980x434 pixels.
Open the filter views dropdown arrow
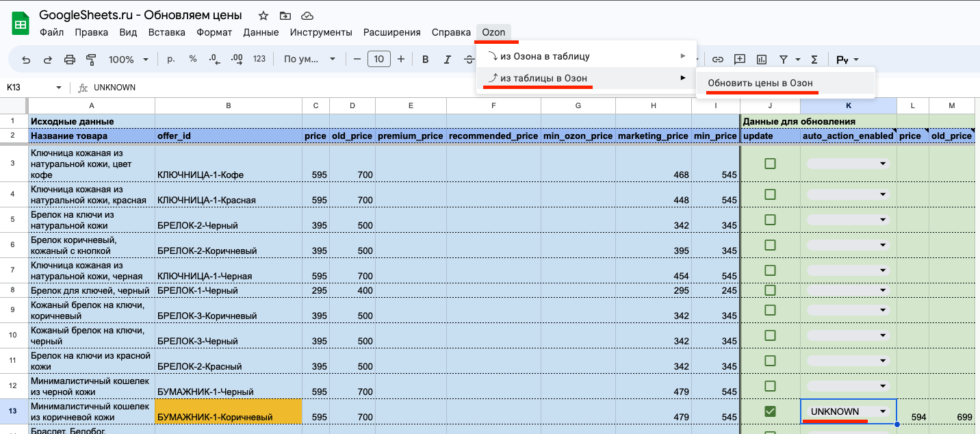[797, 60]
